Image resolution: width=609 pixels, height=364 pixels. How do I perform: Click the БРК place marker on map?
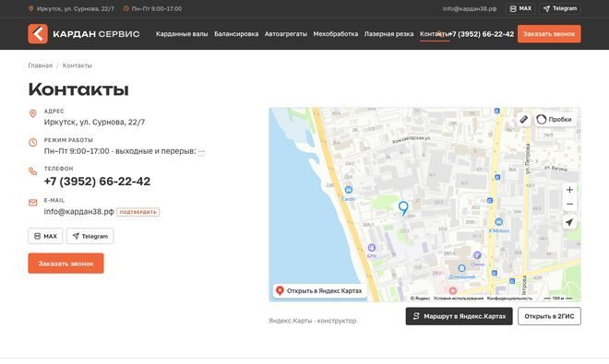tap(372, 248)
